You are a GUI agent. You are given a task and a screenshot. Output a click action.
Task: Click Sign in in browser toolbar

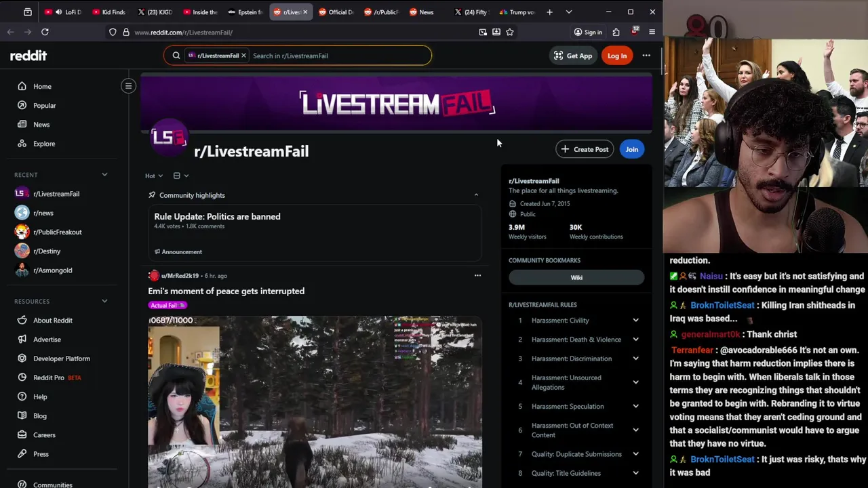588,32
